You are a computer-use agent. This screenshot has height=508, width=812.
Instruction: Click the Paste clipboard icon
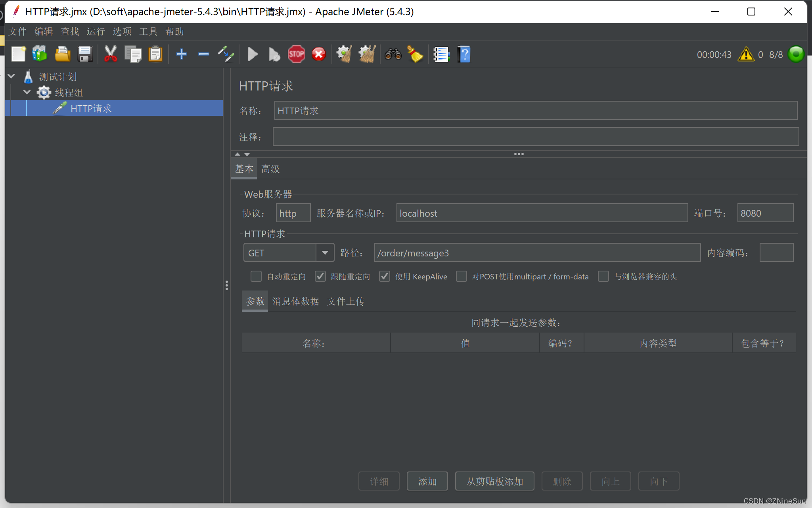(x=155, y=54)
